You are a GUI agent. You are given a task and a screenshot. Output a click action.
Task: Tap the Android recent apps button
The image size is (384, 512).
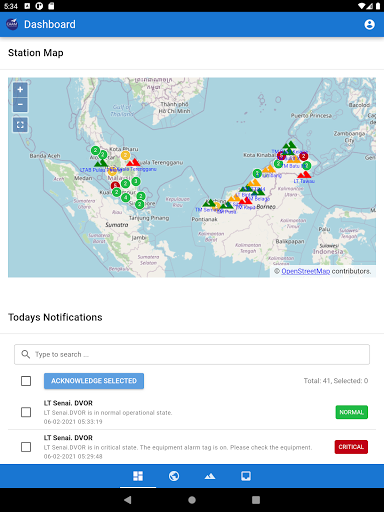256,500
